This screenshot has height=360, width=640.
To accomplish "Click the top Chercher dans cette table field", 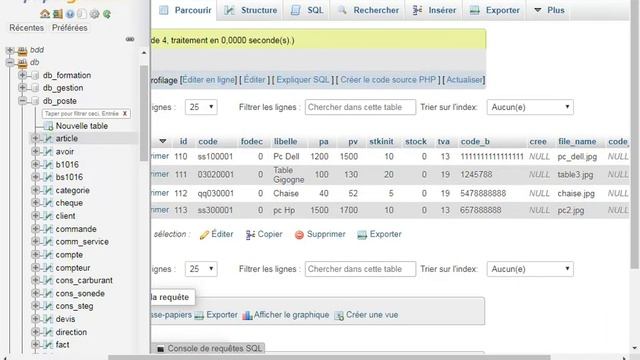I will tap(360, 107).
